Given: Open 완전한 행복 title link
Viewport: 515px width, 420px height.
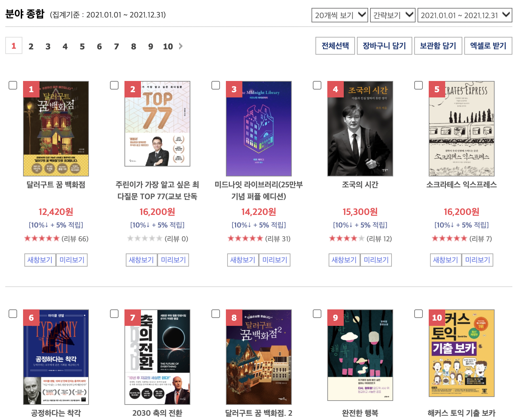Looking at the screenshot, I should [x=360, y=413].
